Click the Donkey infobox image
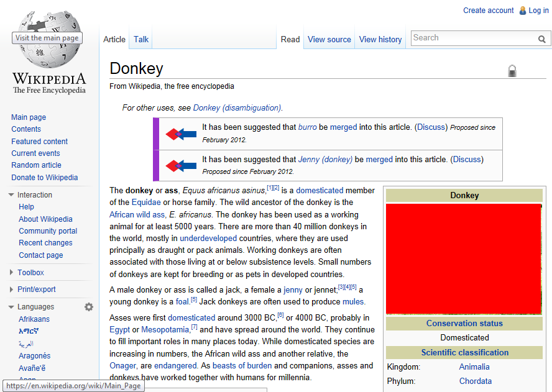 coord(464,259)
